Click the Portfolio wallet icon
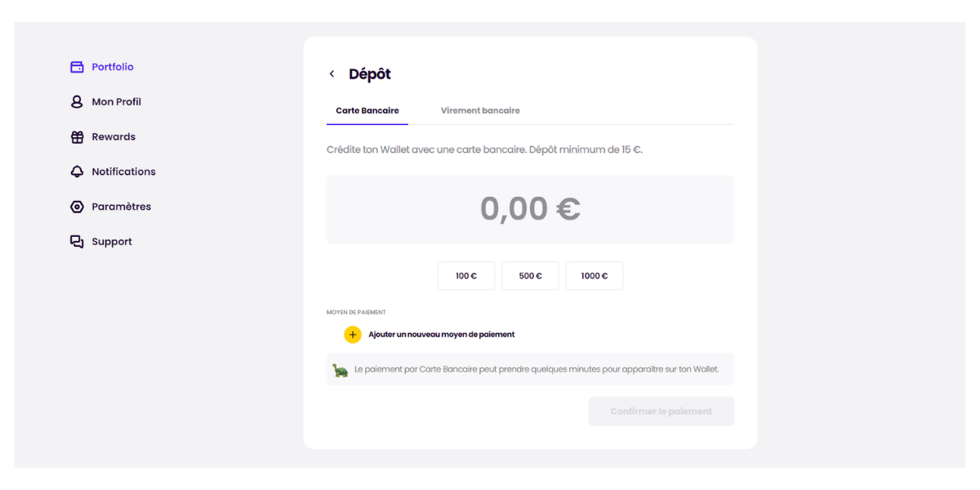Image resolution: width=980 pixels, height=490 pixels. (x=77, y=67)
